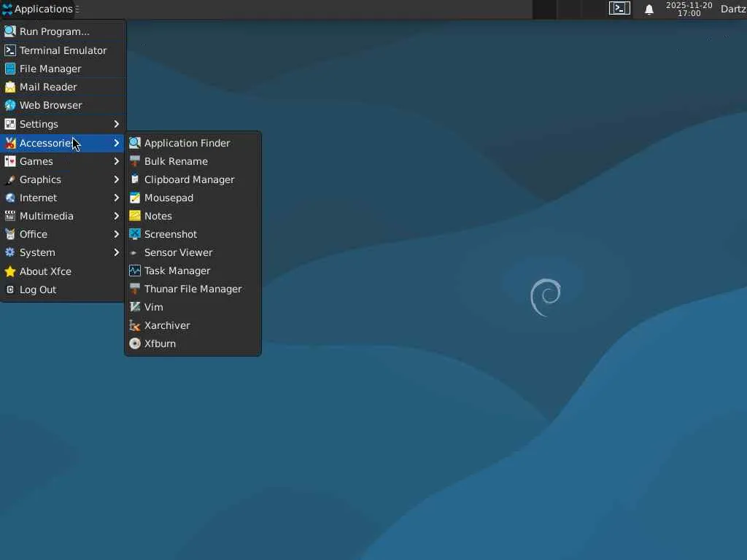Click the Graphics paintbrush icon
The image size is (747, 560).
pos(10,179)
